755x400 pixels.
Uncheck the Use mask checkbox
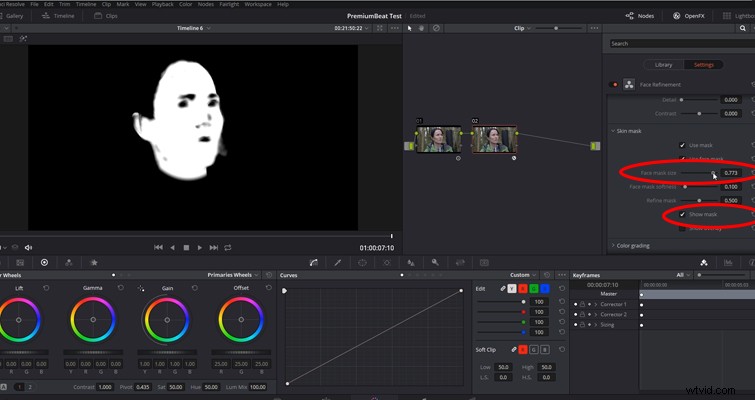click(x=682, y=145)
